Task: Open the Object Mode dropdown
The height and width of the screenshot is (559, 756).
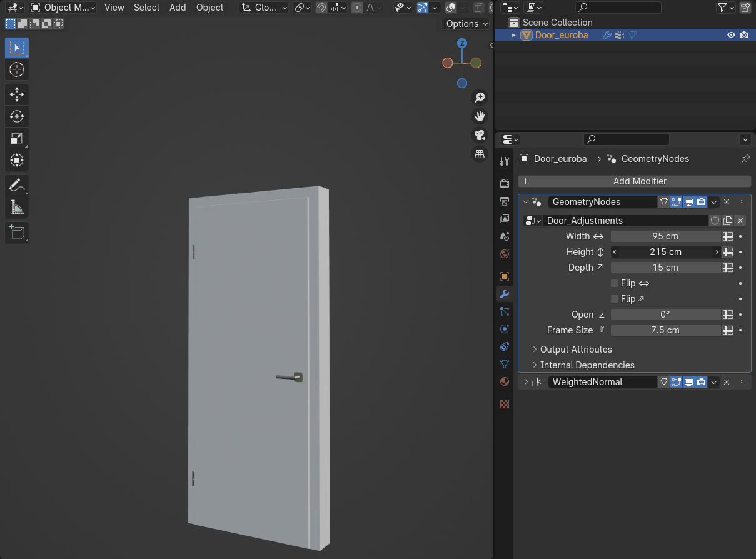Action: pyautogui.click(x=63, y=8)
